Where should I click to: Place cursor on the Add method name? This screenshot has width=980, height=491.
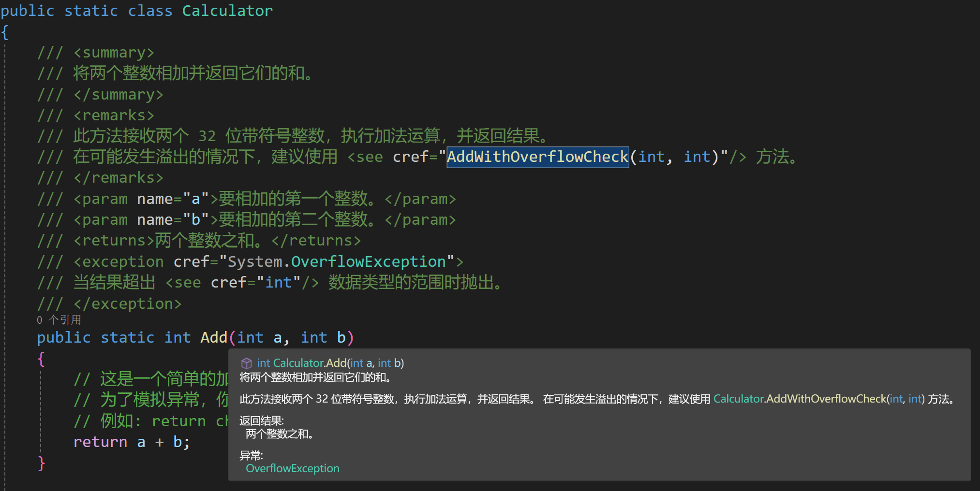213,337
